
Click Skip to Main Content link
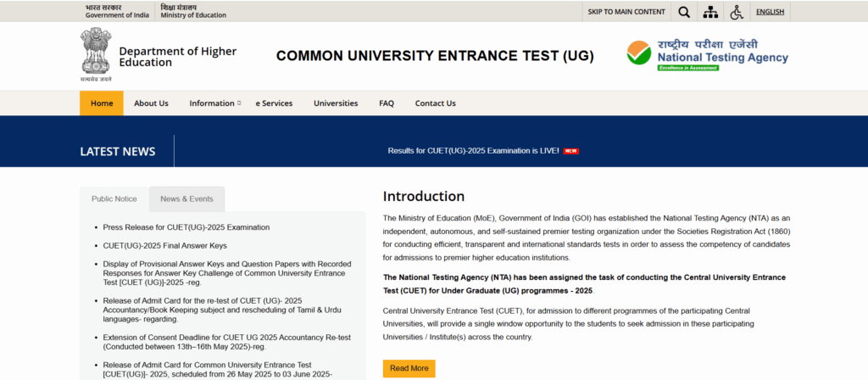[626, 12]
